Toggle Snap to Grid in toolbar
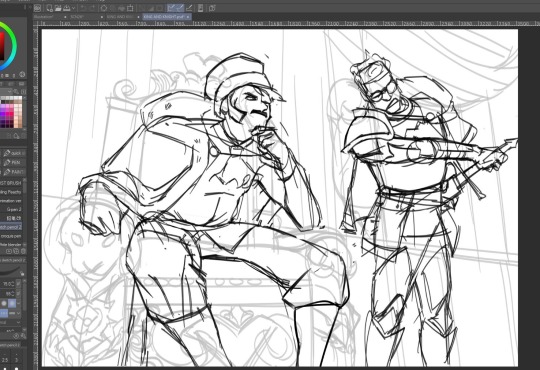Viewport: 540px width, 370px height. (189, 8)
